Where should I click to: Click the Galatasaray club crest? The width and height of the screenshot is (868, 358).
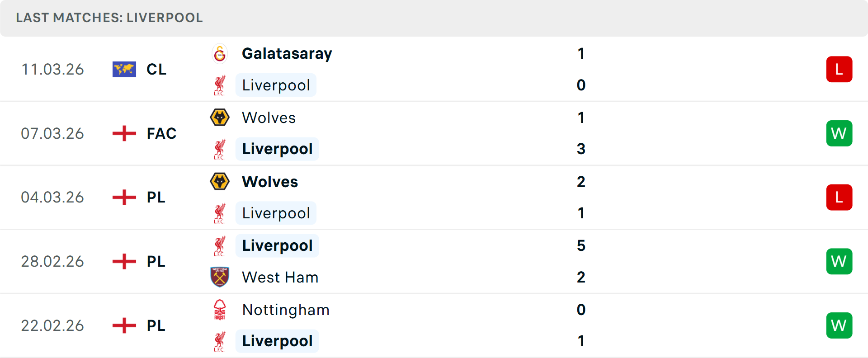coord(220,53)
